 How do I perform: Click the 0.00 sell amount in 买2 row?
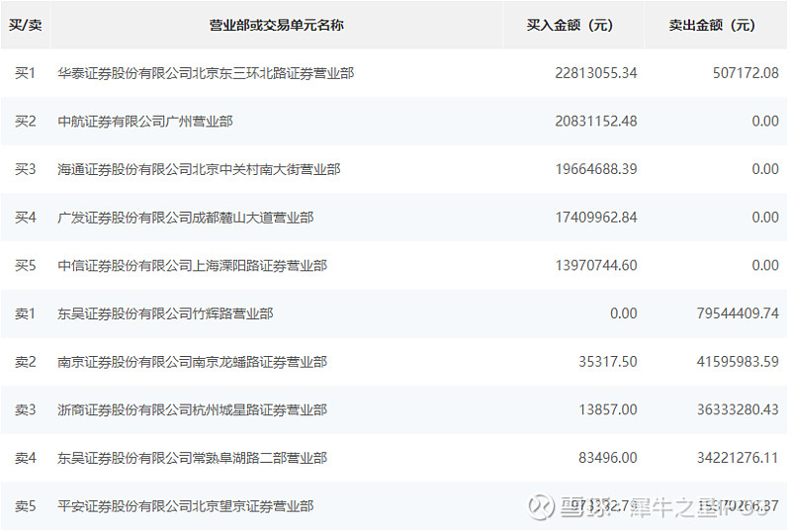pos(765,122)
